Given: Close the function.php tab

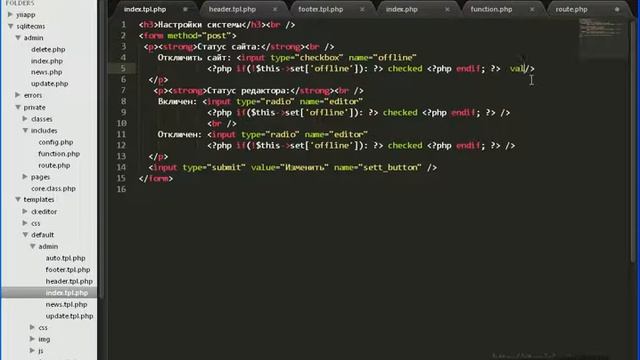Looking at the screenshot, I should [x=532, y=9].
